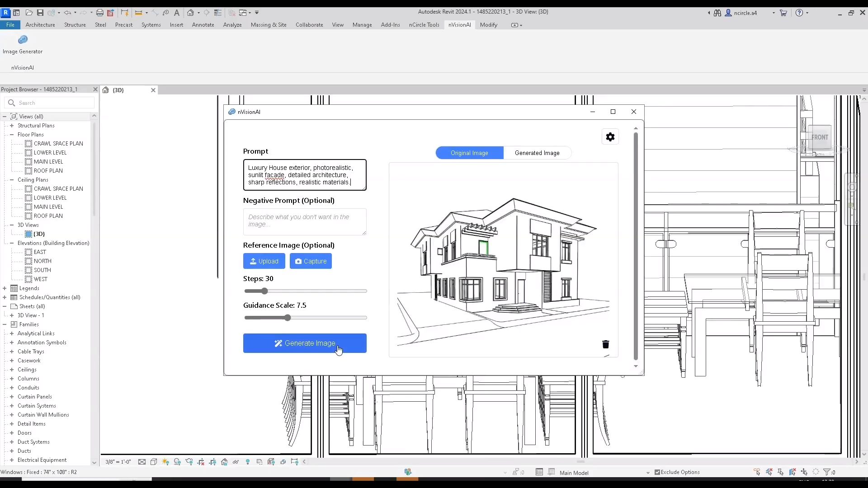Toggle the Exclude Options checkbox

(657, 472)
